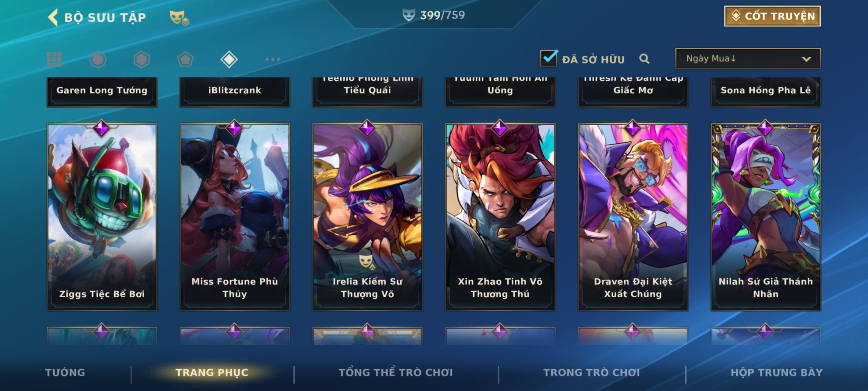This screenshot has height=391, width=868.
Task: Go to the Hộp Trưng Bày tab
Action: point(776,373)
